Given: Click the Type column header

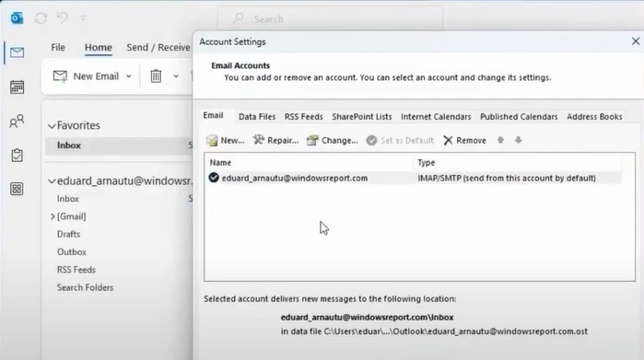Looking at the screenshot, I should coord(518,163).
